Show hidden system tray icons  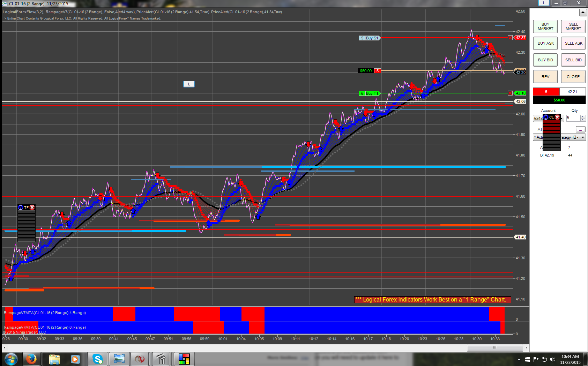pyautogui.click(x=519, y=359)
